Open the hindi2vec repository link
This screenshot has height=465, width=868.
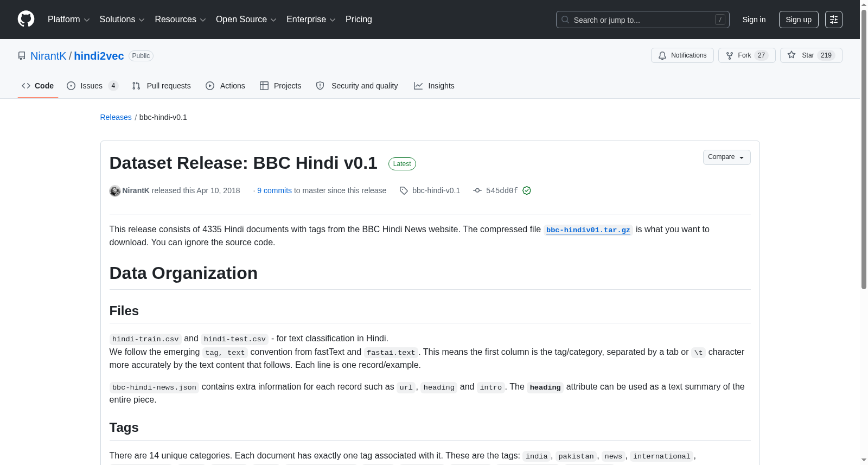tap(99, 56)
